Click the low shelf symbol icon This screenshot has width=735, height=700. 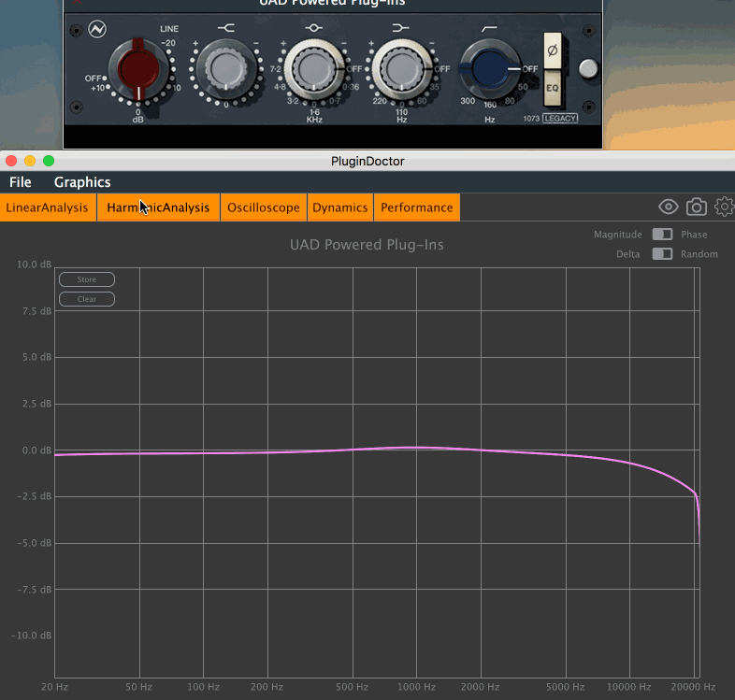(401, 28)
